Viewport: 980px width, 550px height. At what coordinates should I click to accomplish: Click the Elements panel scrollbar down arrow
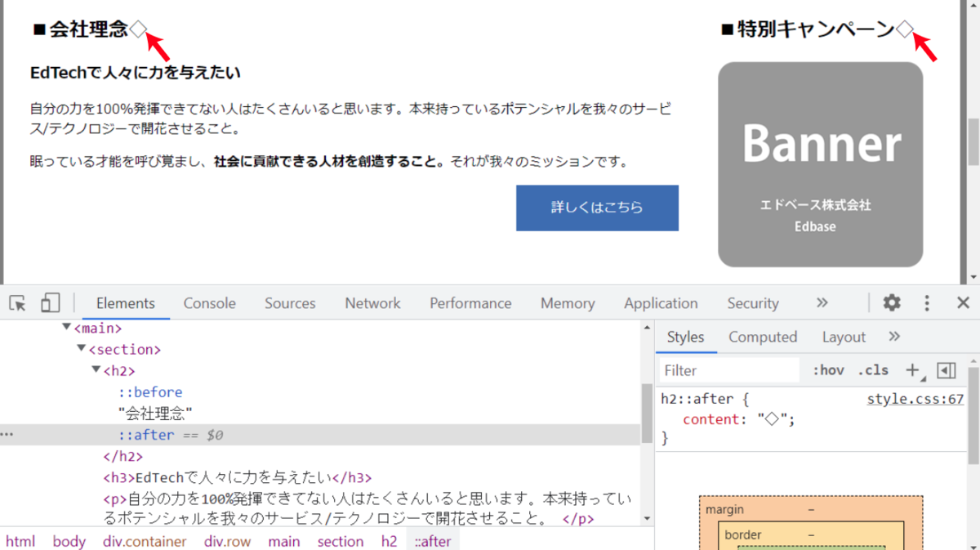click(647, 519)
